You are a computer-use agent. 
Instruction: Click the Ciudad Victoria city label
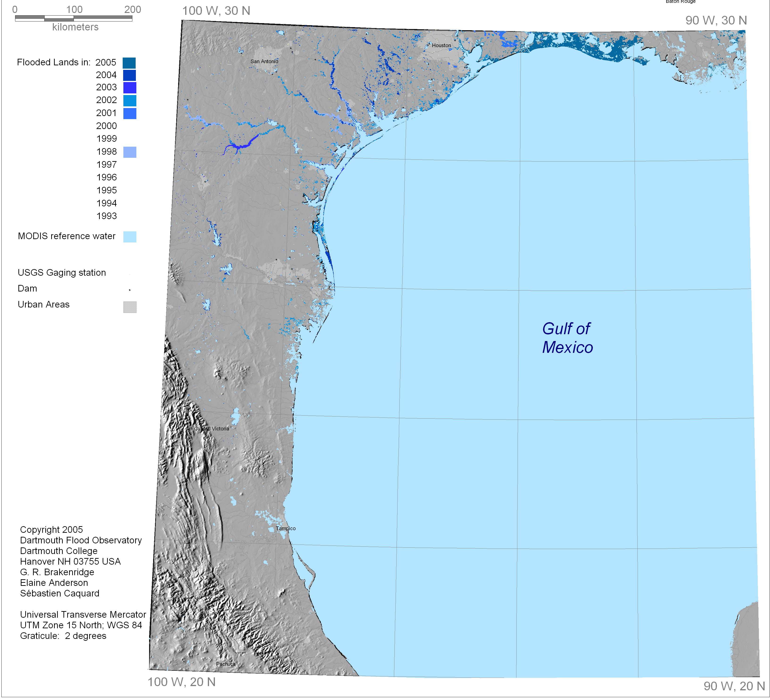(x=212, y=429)
